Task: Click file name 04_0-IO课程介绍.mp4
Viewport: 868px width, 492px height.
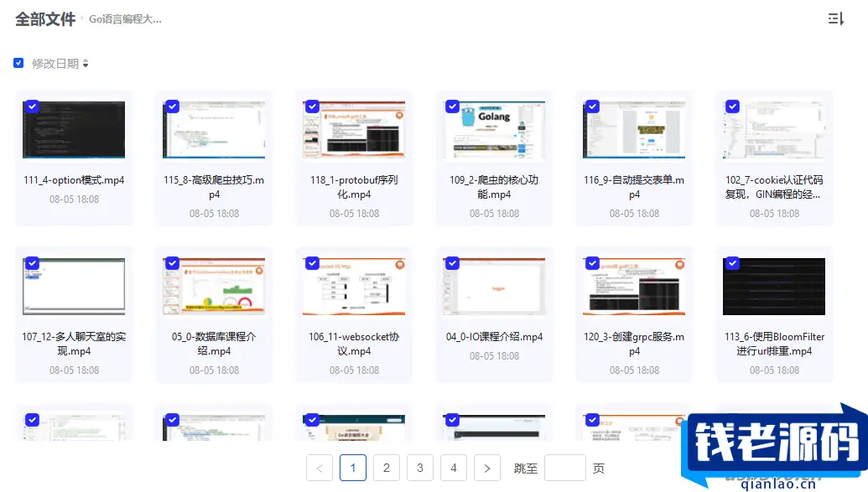Action: point(494,336)
